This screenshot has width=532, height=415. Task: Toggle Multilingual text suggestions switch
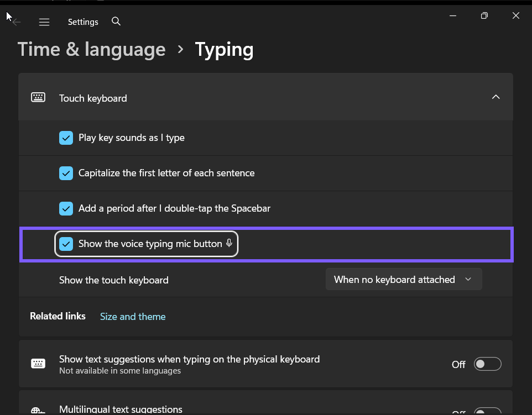[x=488, y=411]
